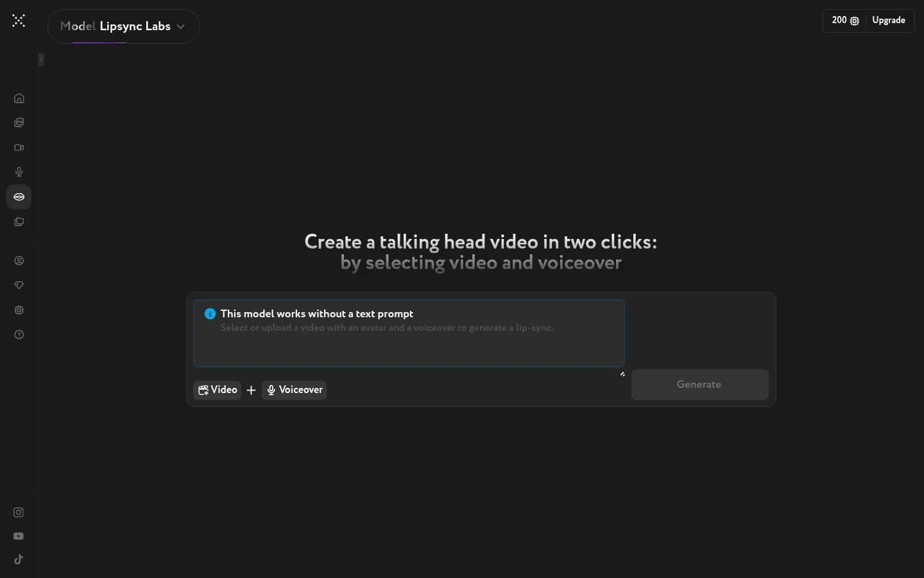Open the microphone voiceover sidebar icon
The width and height of the screenshot is (924, 578).
pos(19,172)
